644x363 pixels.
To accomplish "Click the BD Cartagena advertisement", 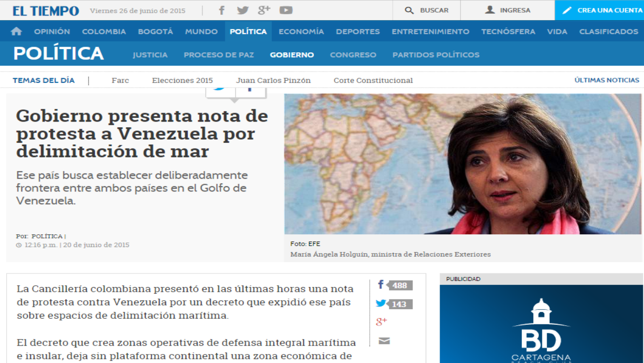I will pos(541,324).
